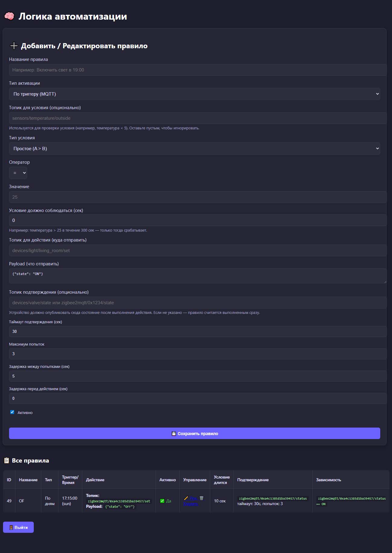Click the floppy disk icon on the save button

pyautogui.click(x=174, y=434)
